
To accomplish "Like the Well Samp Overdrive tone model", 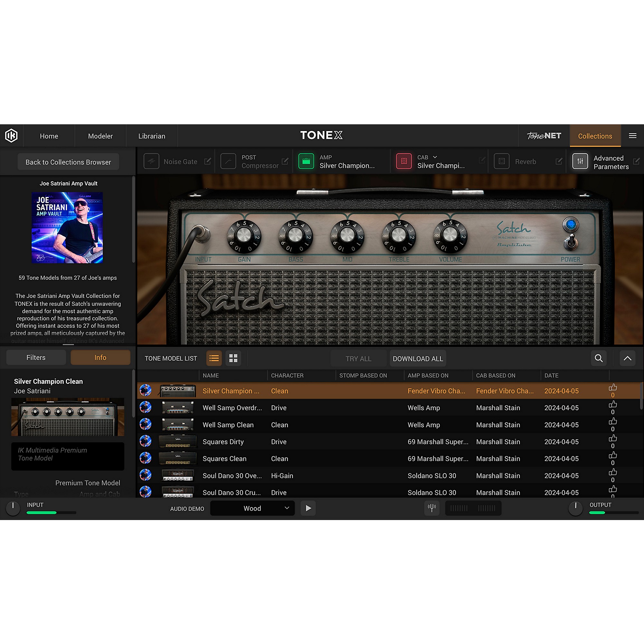I will pos(613,405).
